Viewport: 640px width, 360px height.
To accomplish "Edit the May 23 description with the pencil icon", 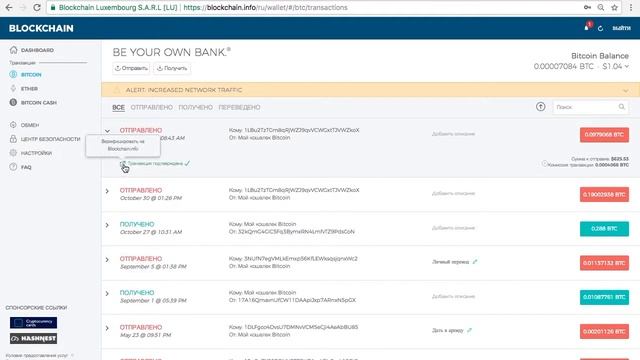I will point(469,330).
